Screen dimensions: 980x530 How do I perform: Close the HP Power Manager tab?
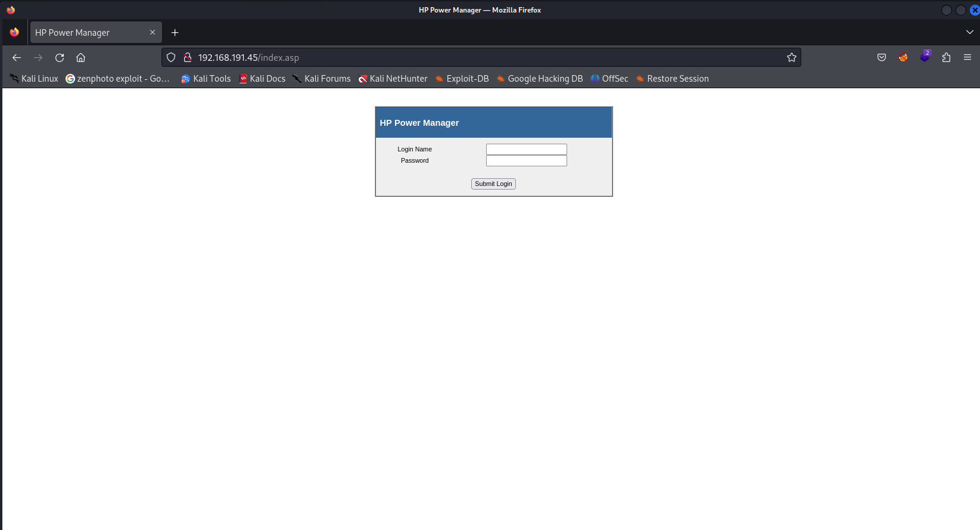(153, 33)
